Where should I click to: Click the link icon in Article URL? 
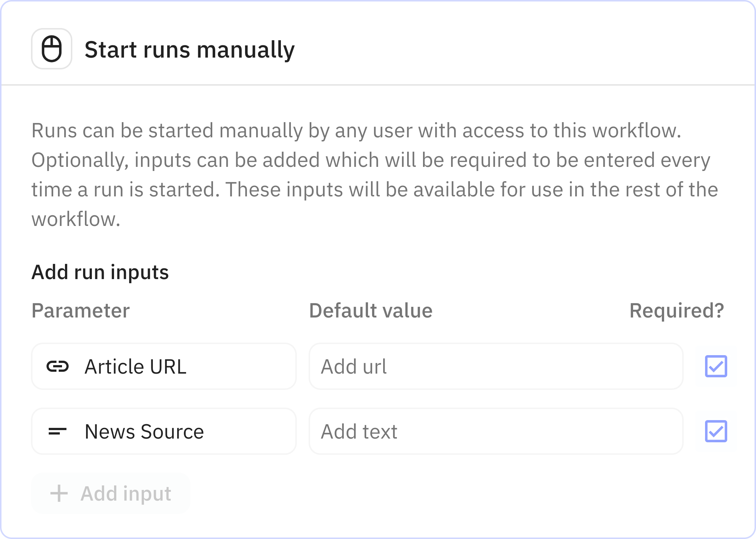58,367
